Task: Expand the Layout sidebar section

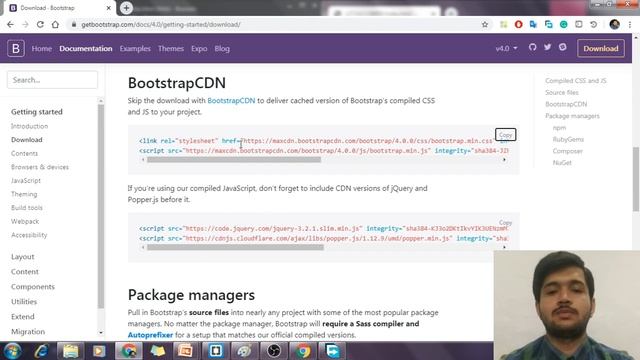Action: 22,257
